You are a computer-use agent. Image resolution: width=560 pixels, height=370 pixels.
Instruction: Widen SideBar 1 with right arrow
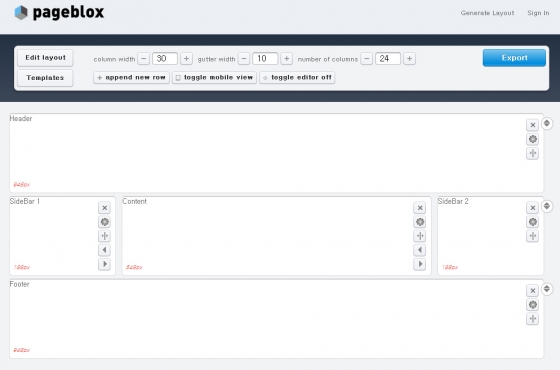coord(104,264)
